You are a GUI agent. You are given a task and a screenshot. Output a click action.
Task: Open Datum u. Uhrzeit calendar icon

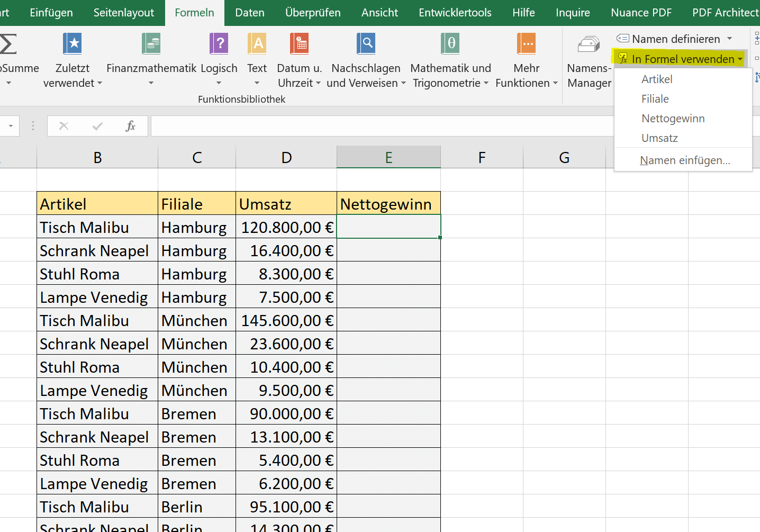[300, 43]
